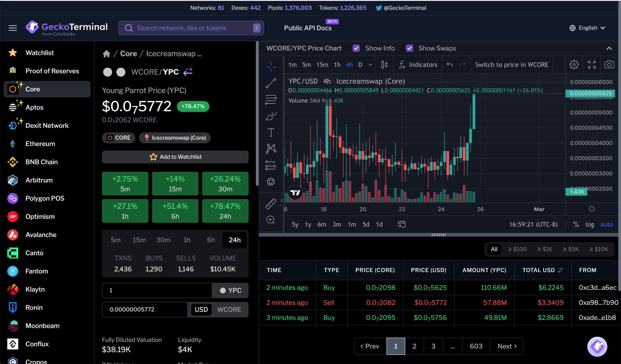Open the candlestick chart style selector
This screenshot has width=621, height=364.
384,65
